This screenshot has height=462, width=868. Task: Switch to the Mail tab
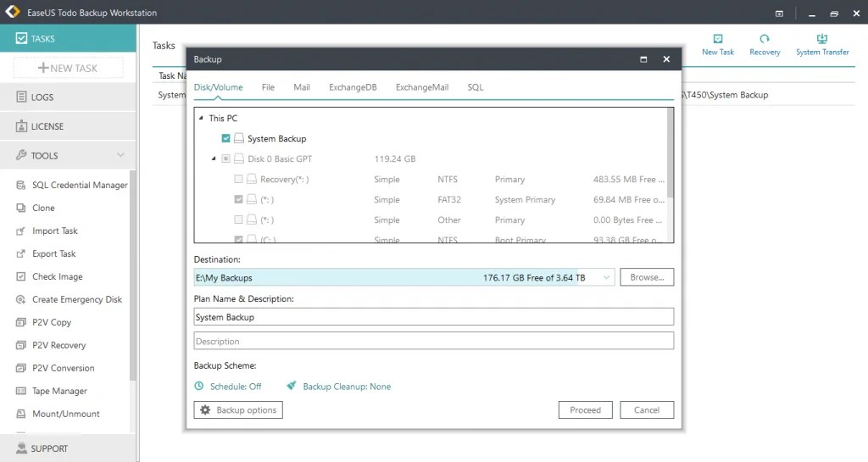click(x=302, y=87)
